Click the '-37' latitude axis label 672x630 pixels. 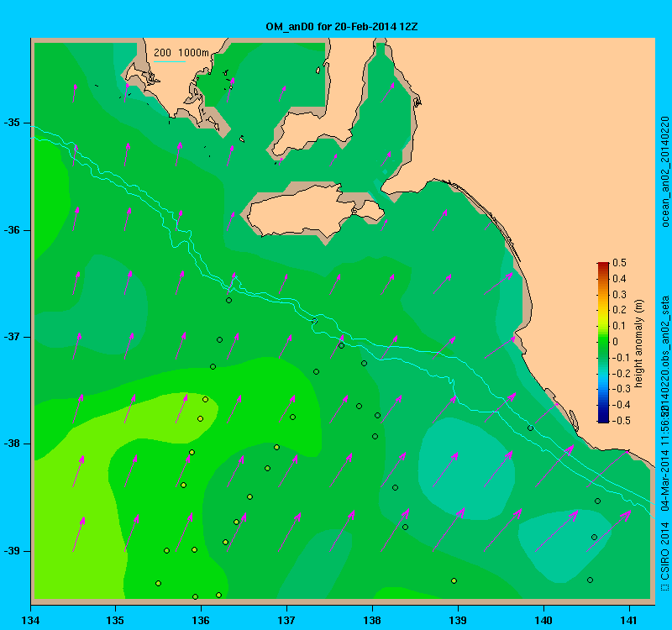coord(12,337)
